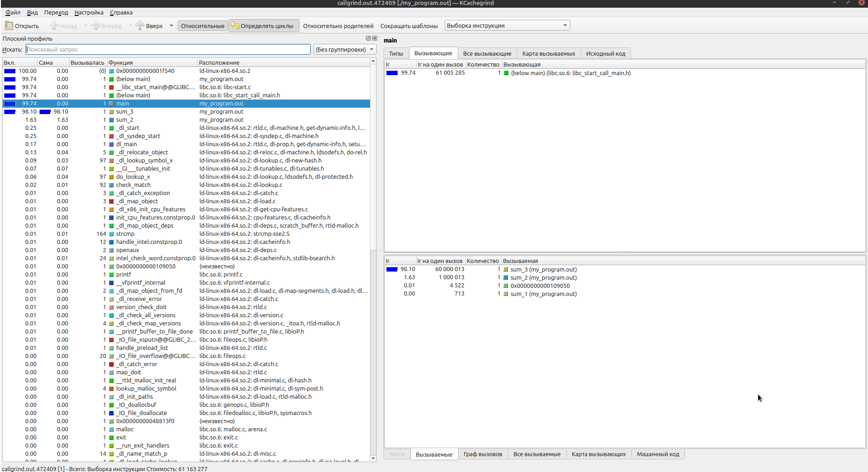Open the (Без группировки) grouping dropdown
Screen dimensions: 868x472
[345, 50]
